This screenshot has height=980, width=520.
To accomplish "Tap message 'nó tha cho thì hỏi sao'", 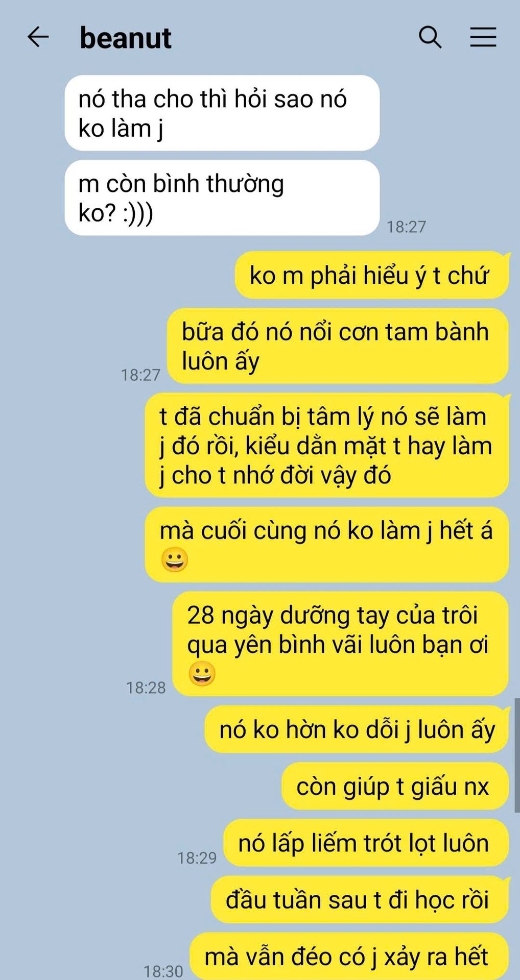I will (x=222, y=113).
